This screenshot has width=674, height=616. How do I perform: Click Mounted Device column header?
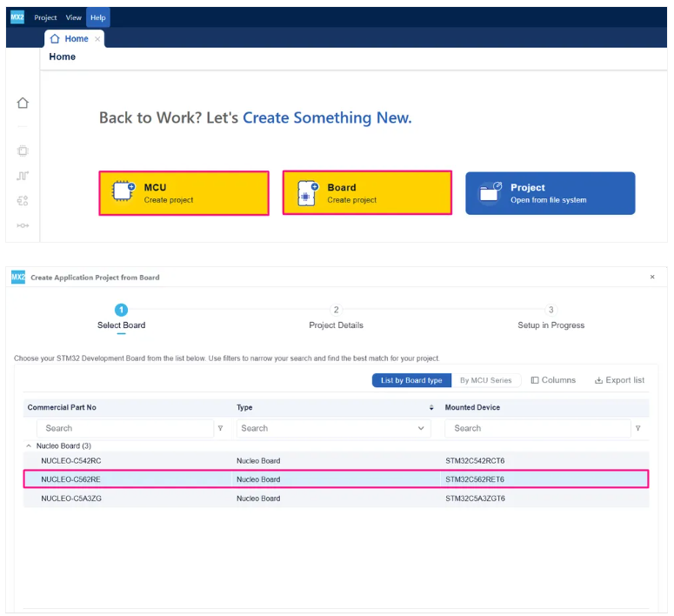pyautogui.click(x=472, y=407)
